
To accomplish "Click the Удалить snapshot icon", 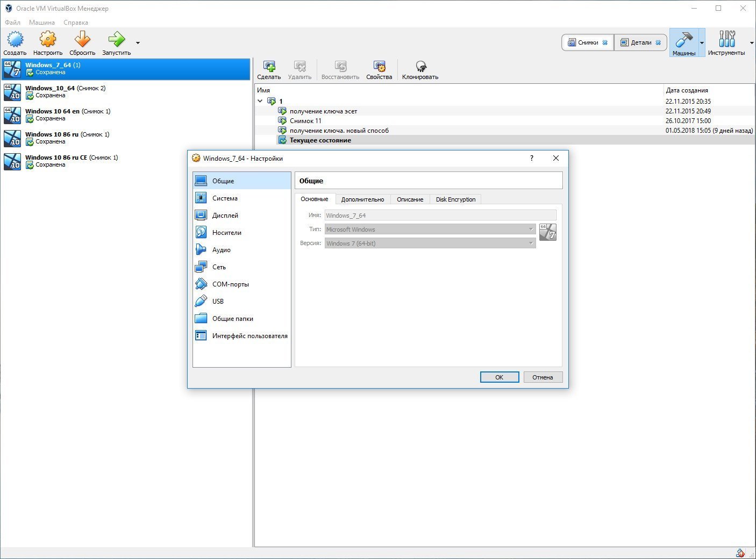I will (x=299, y=66).
